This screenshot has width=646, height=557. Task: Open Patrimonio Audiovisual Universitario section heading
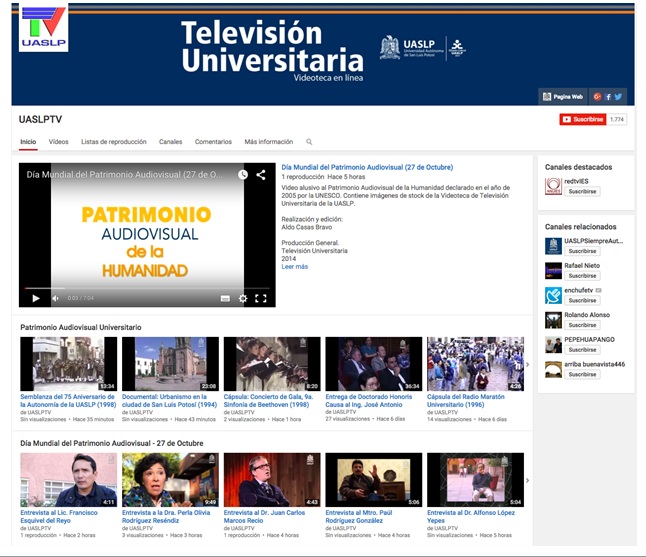(81, 328)
